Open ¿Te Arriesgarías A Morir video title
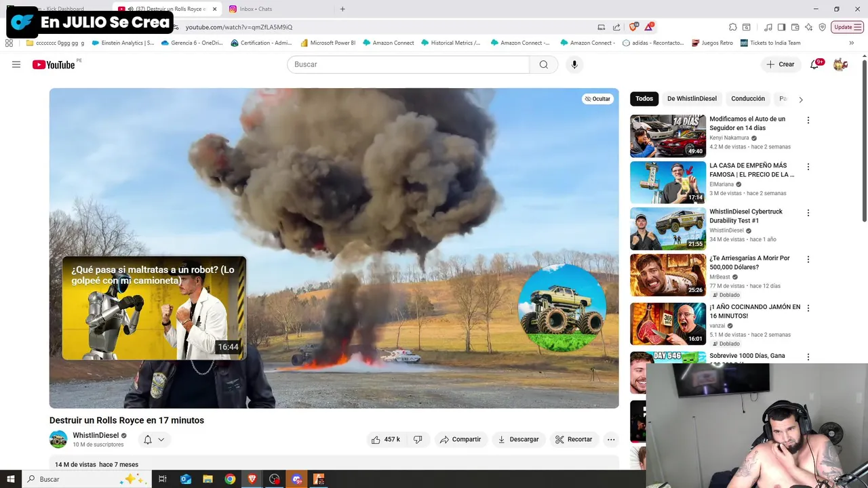Viewport: 868px width, 488px height. [749, 262]
